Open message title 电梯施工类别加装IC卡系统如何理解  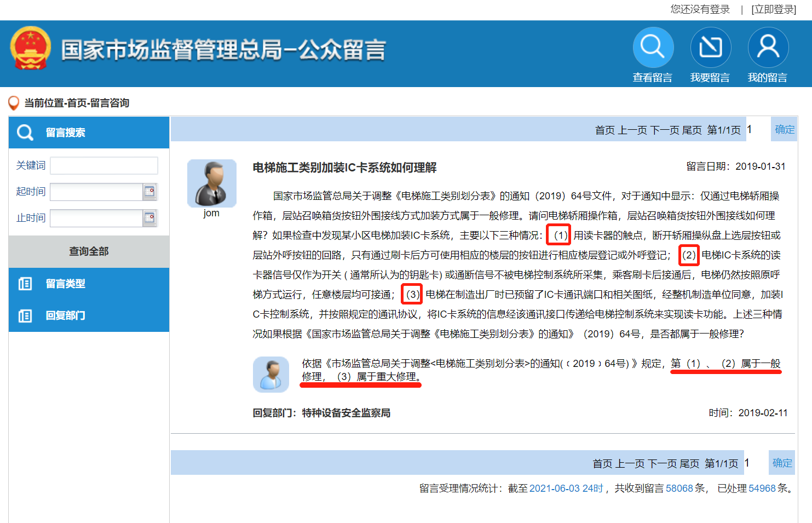point(344,168)
